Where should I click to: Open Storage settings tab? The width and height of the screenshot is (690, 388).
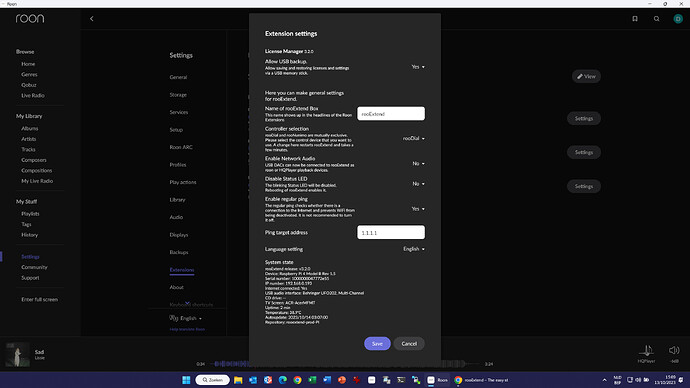tap(178, 95)
